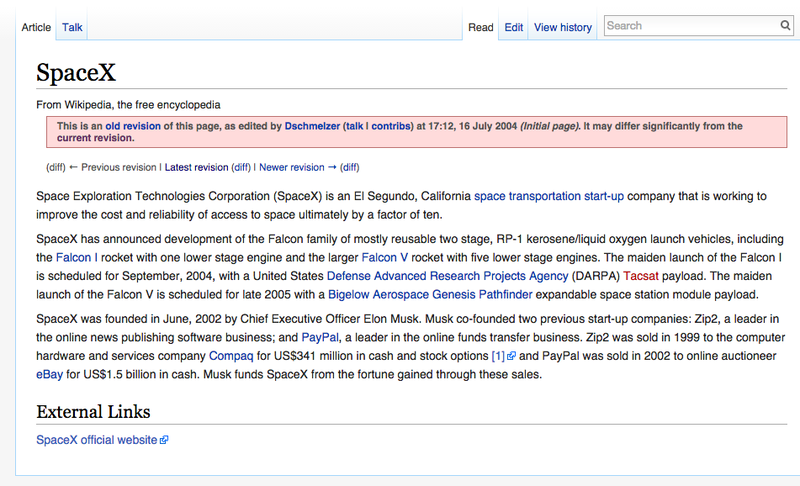Open Bigelow Aerospace Genesis Pathfinder link

pyautogui.click(x=430, y=295)
